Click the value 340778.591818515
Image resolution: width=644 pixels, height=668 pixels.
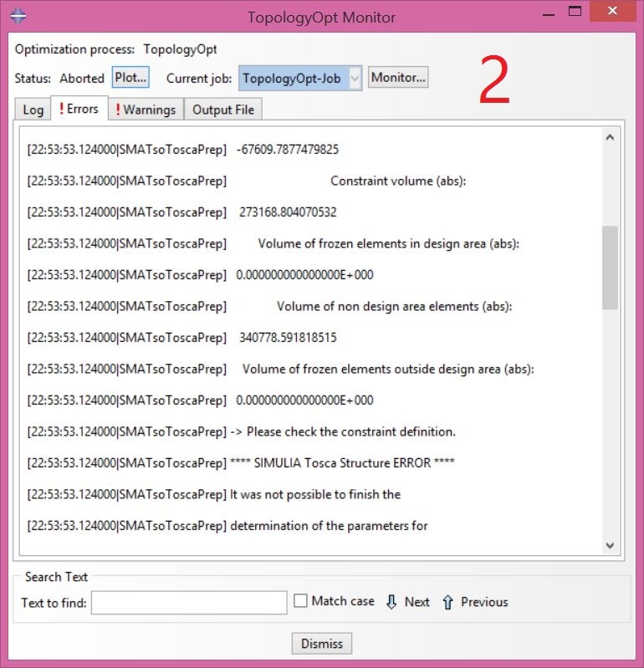288,337
